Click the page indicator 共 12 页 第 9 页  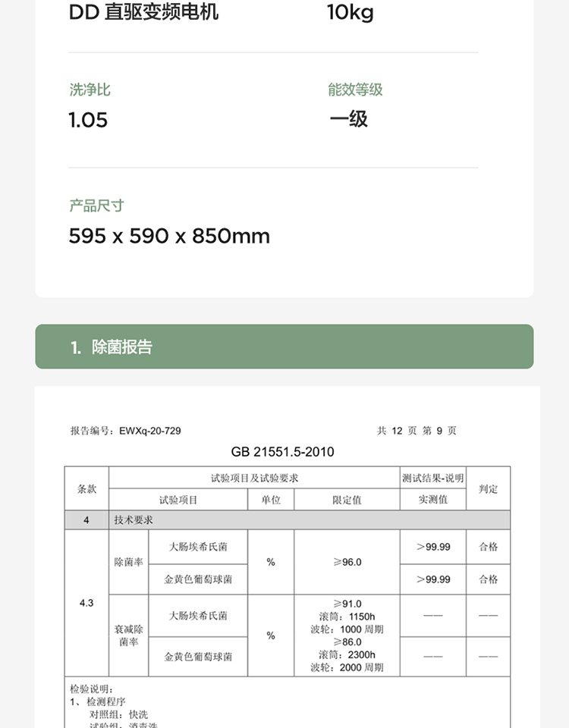coord(417,431)
